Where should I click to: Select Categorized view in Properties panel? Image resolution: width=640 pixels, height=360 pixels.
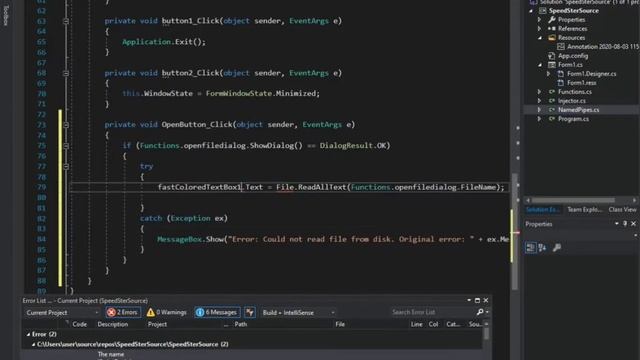[x=531, y=247]
